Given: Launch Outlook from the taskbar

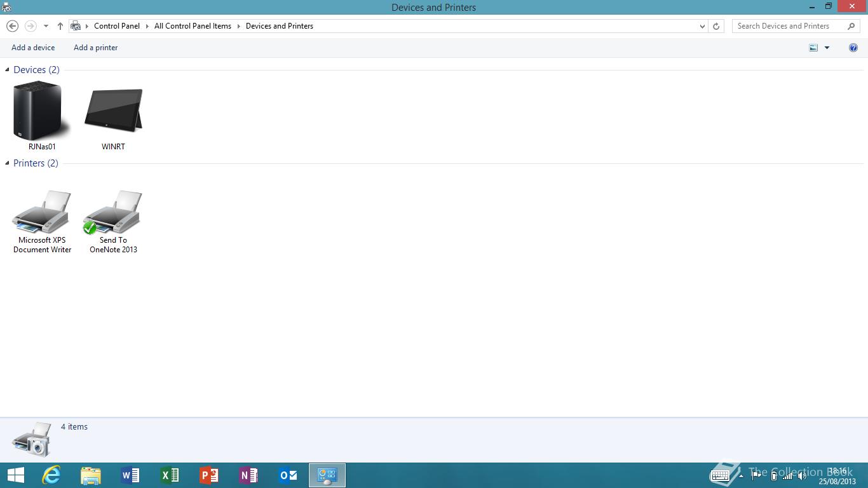Looking at the screenshot, I should [288, 475].
